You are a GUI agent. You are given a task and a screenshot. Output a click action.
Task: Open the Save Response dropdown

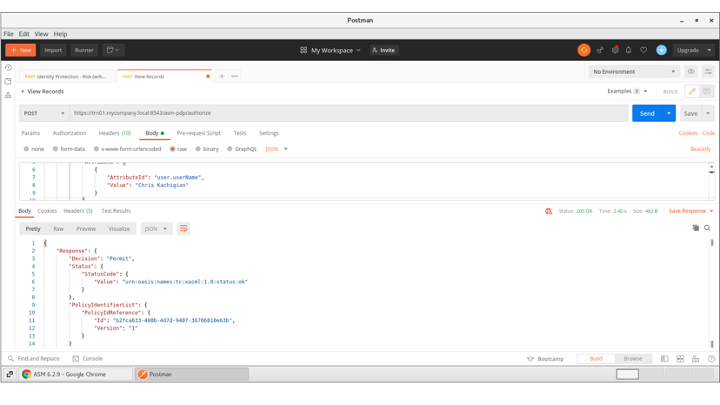(x=691, y=211)
